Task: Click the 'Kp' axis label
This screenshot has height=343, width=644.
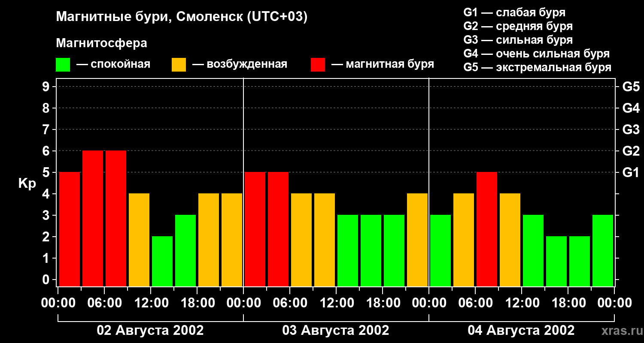Action: (x=27, y=184)
